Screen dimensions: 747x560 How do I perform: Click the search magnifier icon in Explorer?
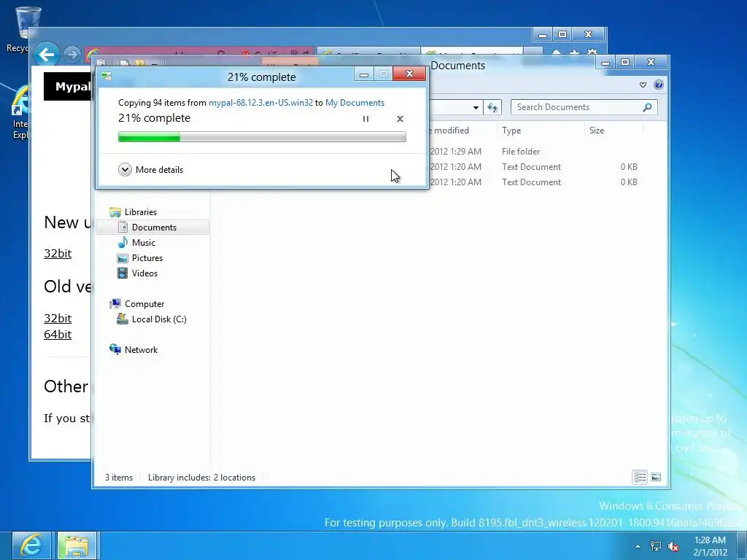647,107
